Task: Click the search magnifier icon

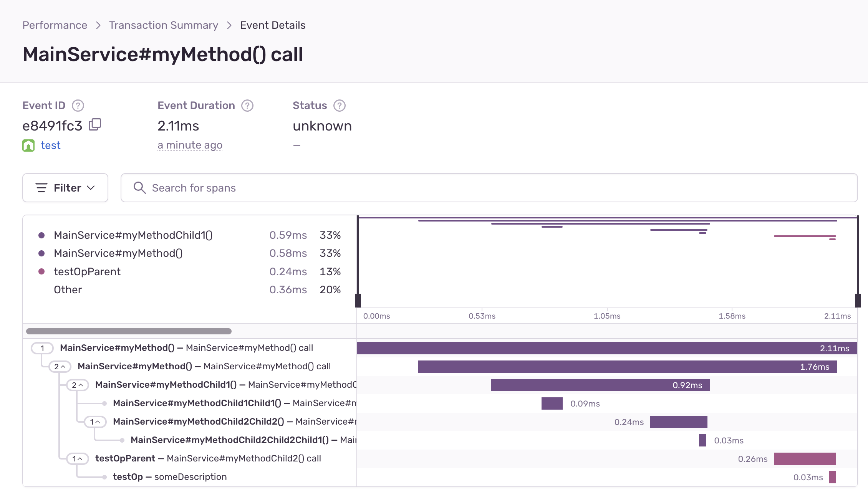Action: [x=139, y=188]
